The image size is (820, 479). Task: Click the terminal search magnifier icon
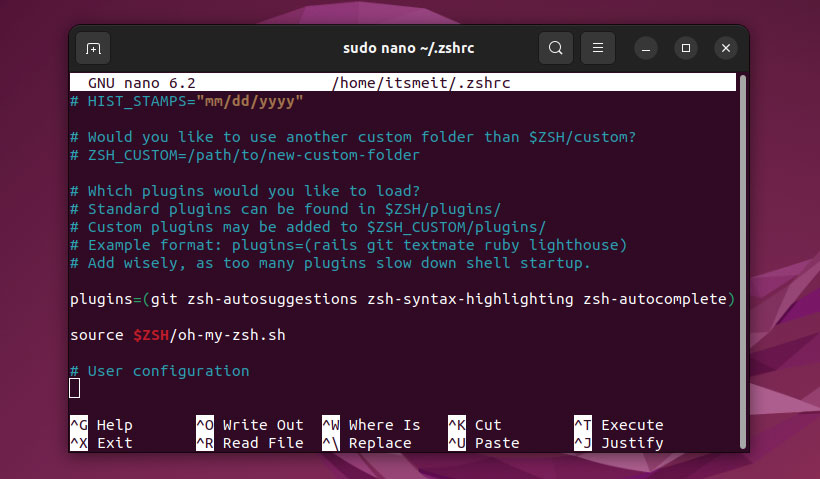click(556, 48)
